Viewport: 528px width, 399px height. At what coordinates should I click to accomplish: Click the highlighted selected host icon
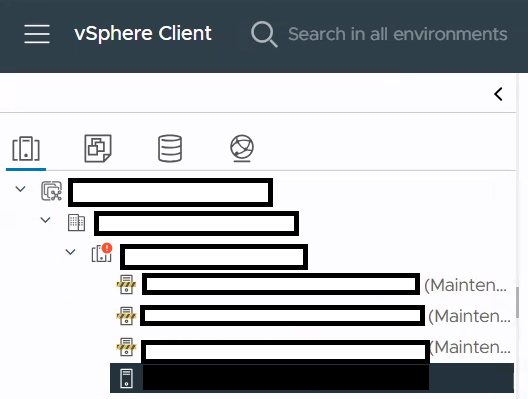(126, 378)
